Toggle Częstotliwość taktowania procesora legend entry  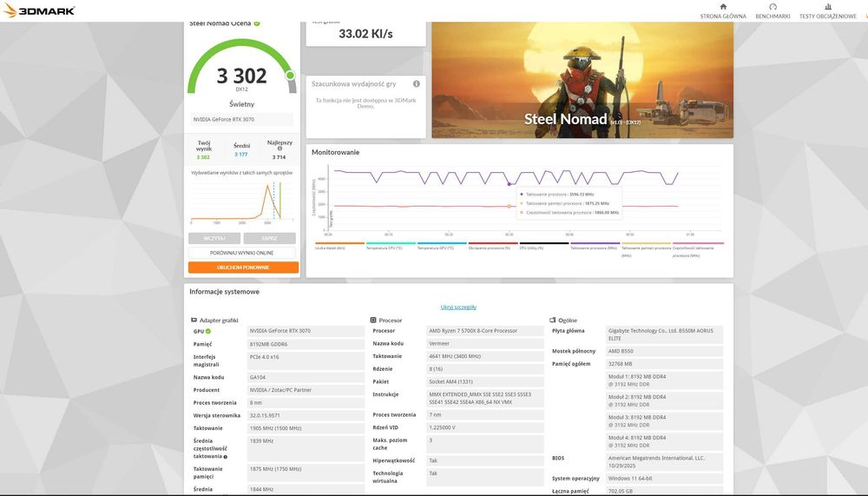point(698,249)
